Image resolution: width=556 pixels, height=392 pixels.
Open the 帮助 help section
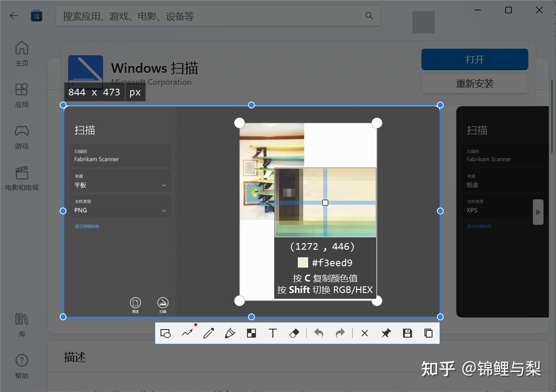point(22,366)
